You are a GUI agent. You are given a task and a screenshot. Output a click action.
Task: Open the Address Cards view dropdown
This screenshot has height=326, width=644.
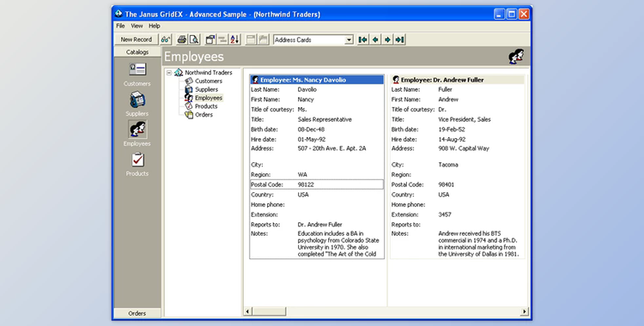point(349,39)
